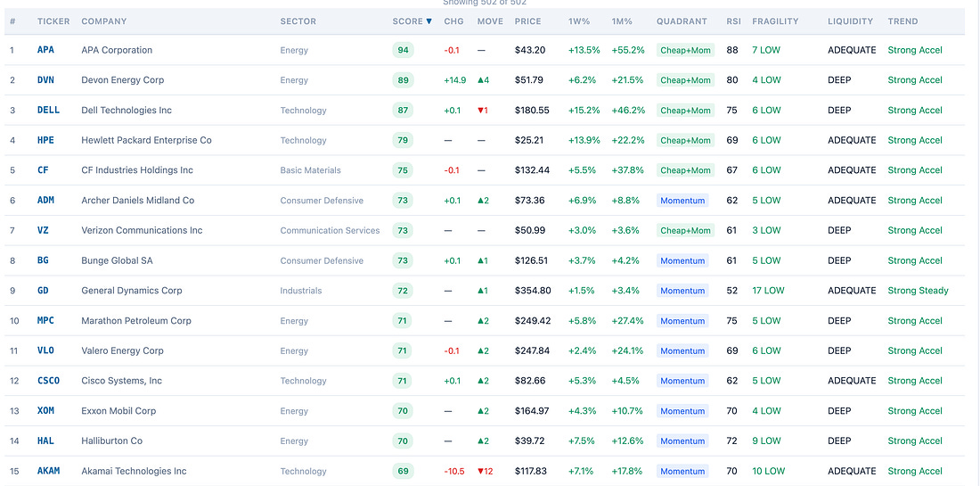Screen dimensions: 980x486
Task: Click the up-1 move arrow for GD
Action: click(483, 290)
